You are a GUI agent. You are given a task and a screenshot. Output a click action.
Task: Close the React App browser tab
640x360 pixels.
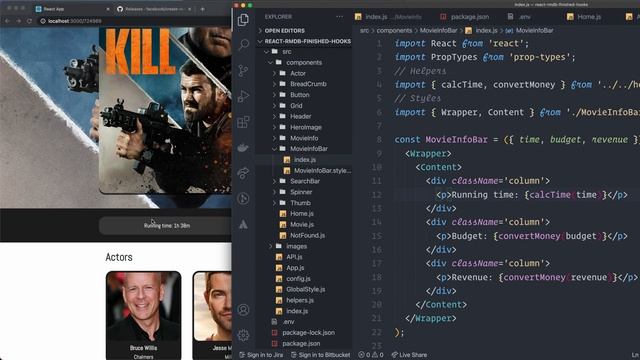tap(108, 9)
